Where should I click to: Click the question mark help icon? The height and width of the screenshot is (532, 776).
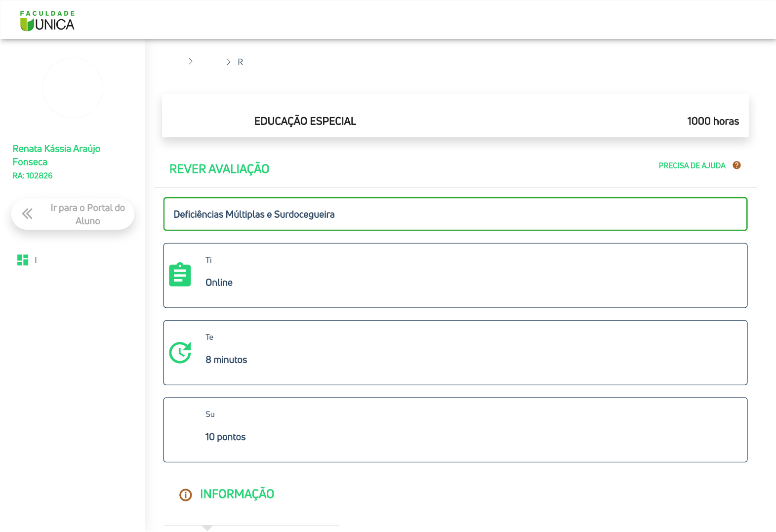pos(736,165)
